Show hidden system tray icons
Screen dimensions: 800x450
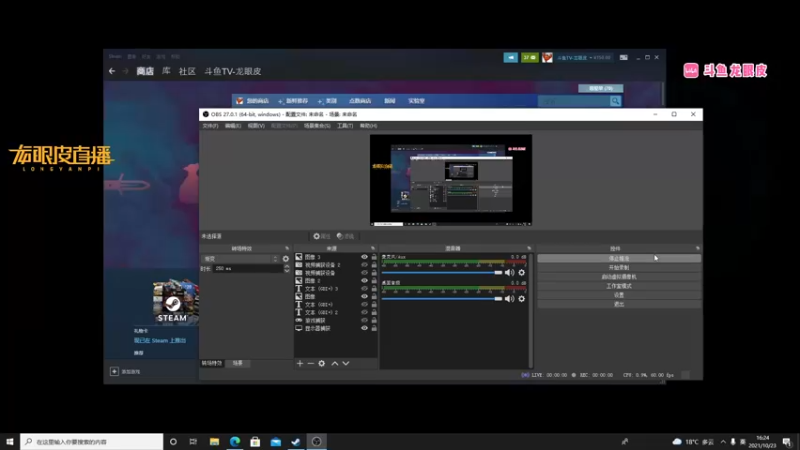[x=723, y=441]
